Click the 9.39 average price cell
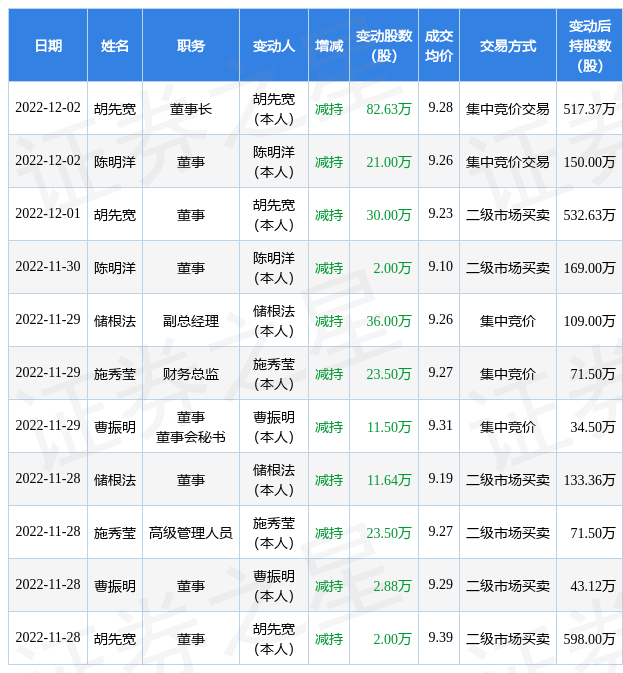Screen dimensions: 623x673 coord(440,637)
